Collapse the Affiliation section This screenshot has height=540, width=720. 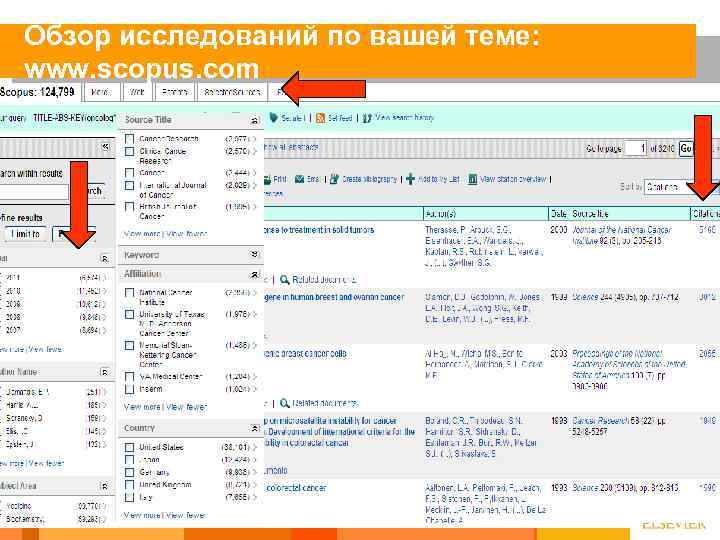(254, 274)
